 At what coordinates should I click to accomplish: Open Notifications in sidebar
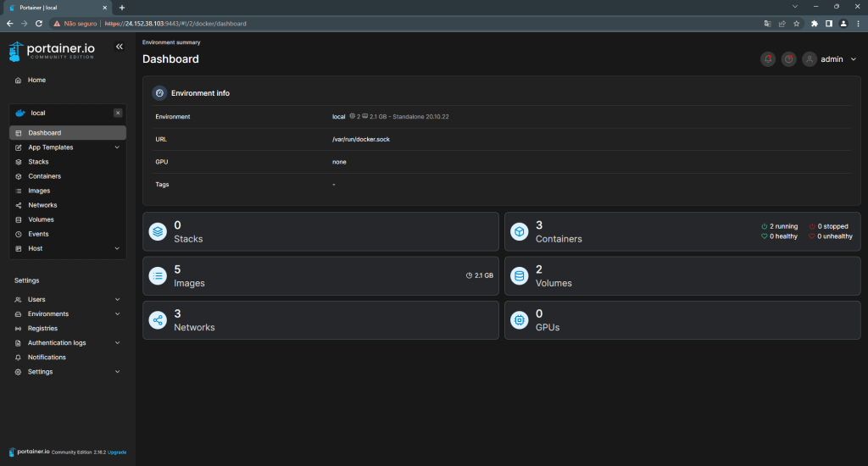47,358
